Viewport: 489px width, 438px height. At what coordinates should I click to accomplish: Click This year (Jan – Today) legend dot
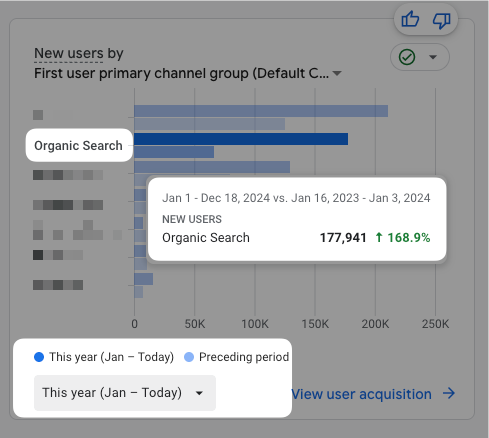click(39, 357)
